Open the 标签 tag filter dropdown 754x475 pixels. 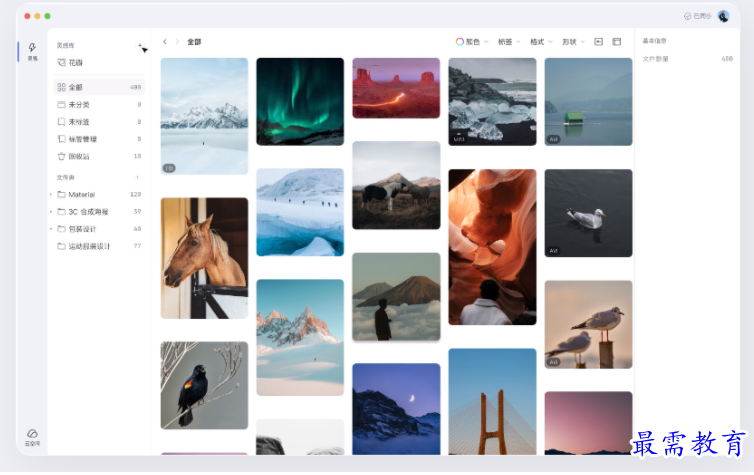509,42
